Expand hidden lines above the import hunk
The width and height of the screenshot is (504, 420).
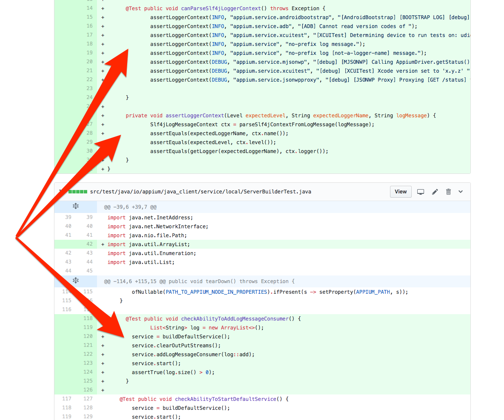pos(76,206)
